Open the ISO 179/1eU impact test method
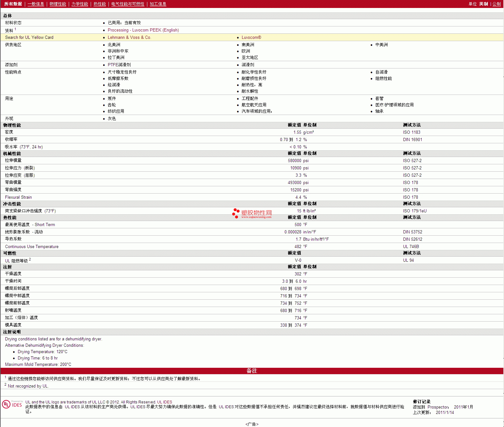The width and height of the screenshot is (504, 427). [x=415, y=211]
